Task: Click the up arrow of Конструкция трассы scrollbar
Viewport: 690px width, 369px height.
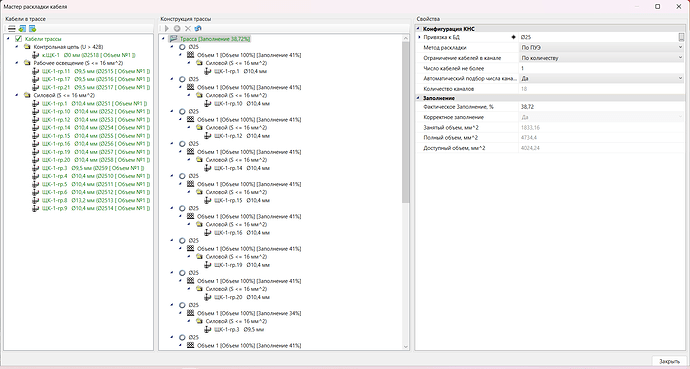Action: pos(405,39)
